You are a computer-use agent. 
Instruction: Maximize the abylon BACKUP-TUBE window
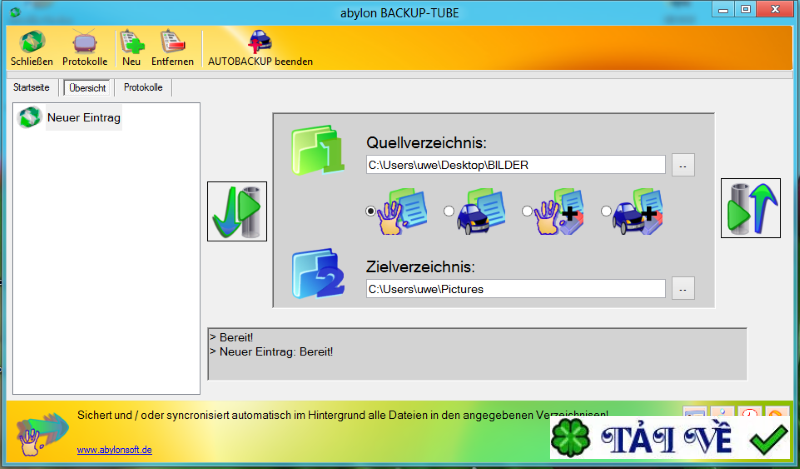click(x=746, y=9)
